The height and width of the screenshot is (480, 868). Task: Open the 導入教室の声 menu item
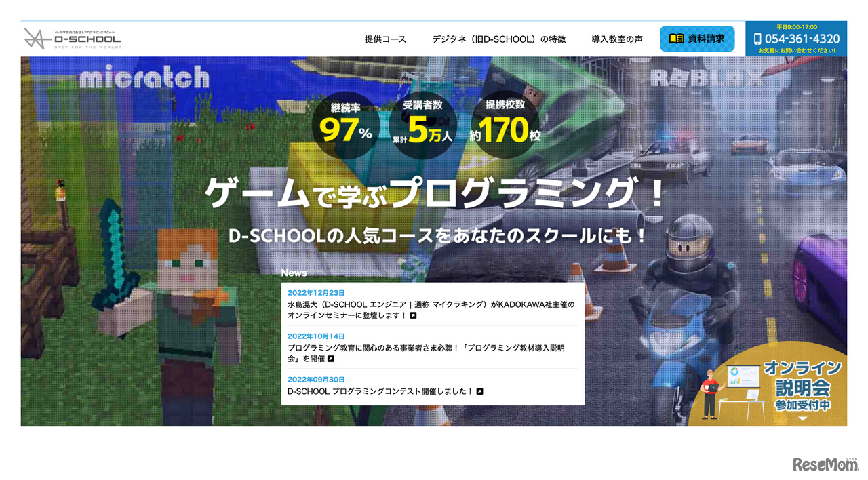(x=617, y=39)
